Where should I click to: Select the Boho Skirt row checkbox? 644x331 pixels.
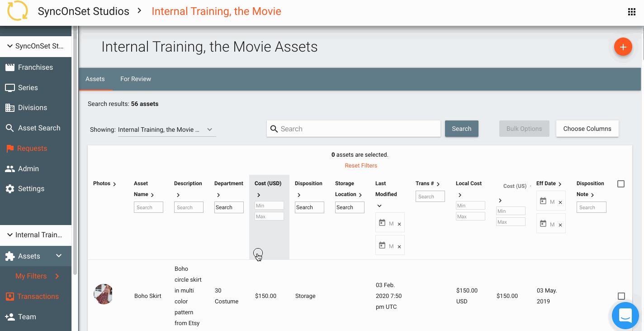pyautogui.click(x=621, y=296)
